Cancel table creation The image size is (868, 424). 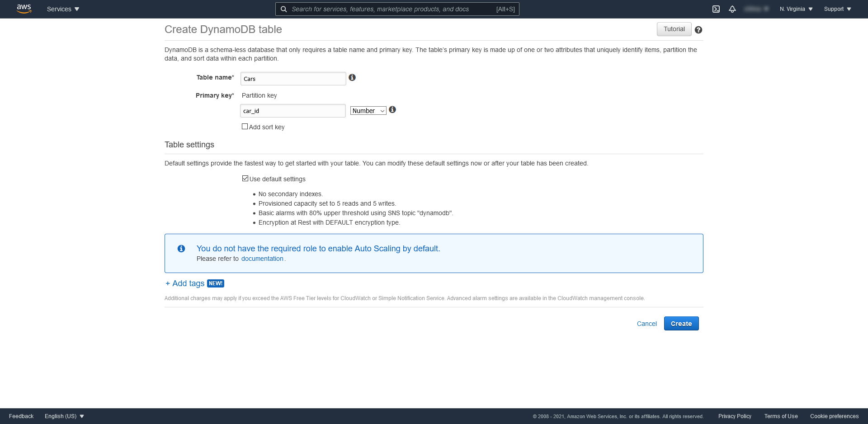(646, 324)
